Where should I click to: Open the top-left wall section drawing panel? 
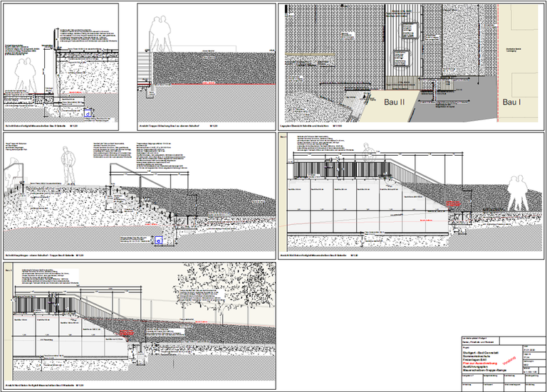(67, 65)
